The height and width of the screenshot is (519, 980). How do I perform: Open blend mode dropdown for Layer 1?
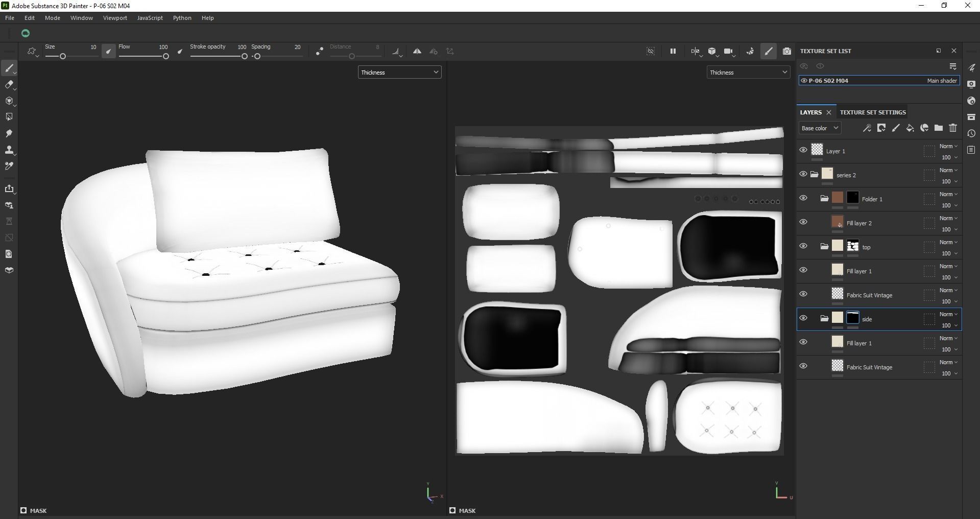point(949,146)
